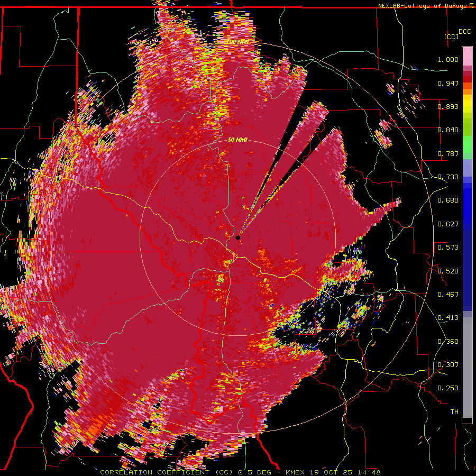The image size is (476, 476).
Task: Select the 0.680 legend value
Action: (448, 200)
